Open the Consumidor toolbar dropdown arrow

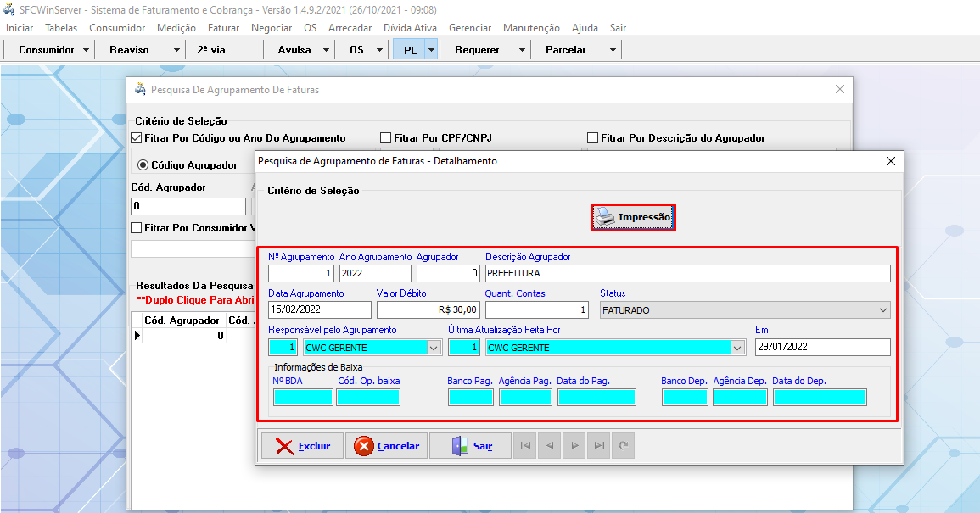(87, 50)
